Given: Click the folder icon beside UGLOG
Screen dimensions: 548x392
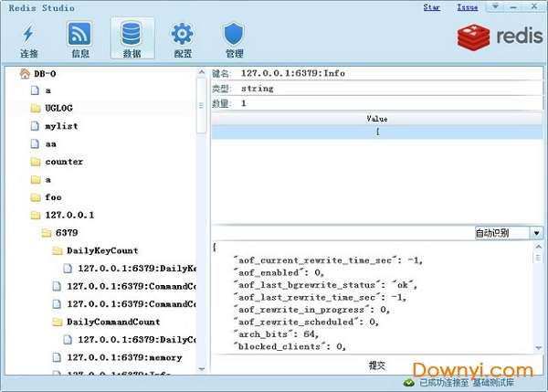Looking at the screenshot, I should click(36, 109).
